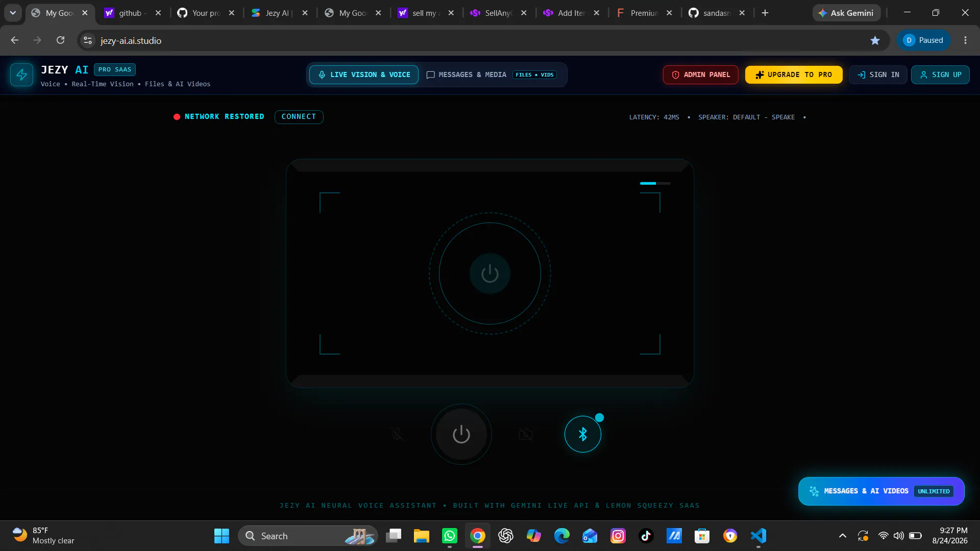Viewport: 980px width, 551px height.
Task: Toggle the Bluetooth speaker button
Action: (582, 434)
